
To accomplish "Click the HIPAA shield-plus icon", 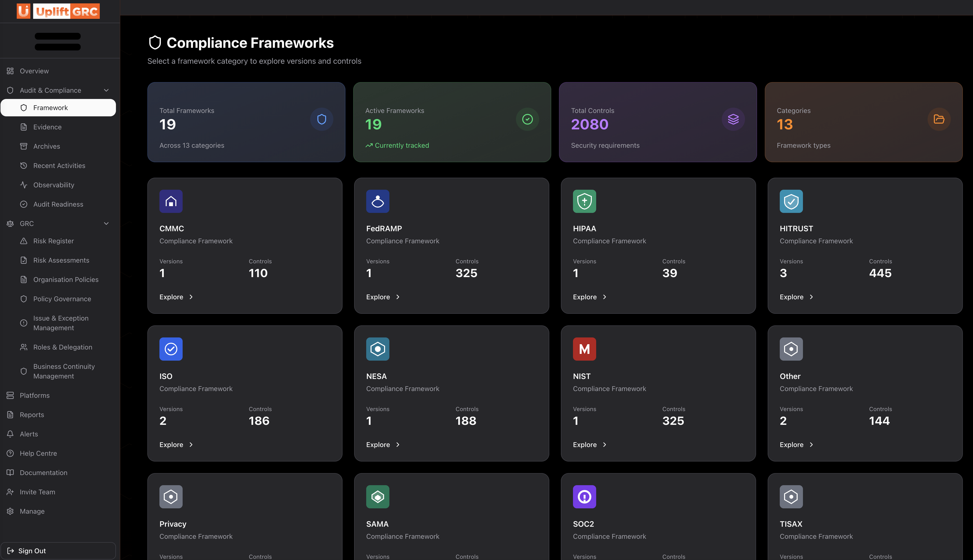I will [x=584, y=201].
